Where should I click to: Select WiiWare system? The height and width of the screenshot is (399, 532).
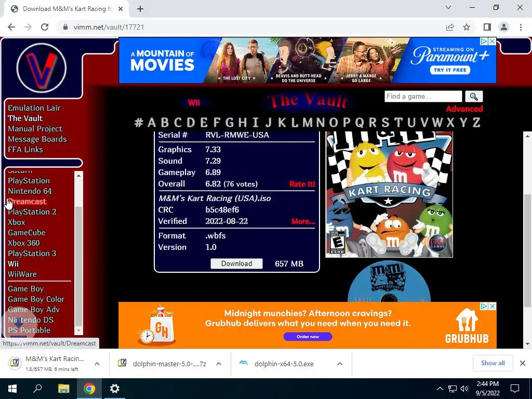[22, 274]
